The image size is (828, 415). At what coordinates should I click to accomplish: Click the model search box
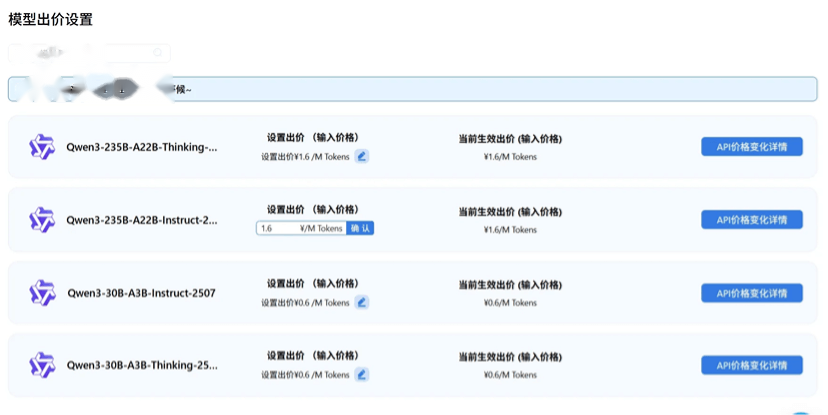tap(89, 53)
